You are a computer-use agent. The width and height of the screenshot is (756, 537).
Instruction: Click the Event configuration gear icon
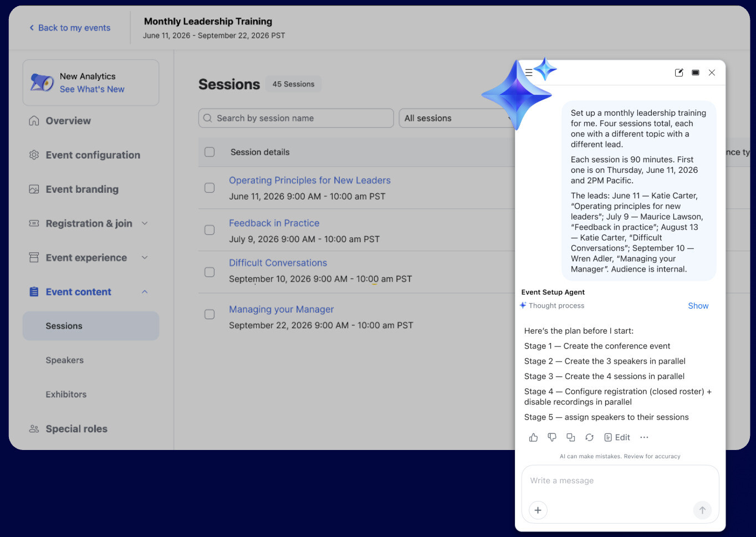point(34,155)
